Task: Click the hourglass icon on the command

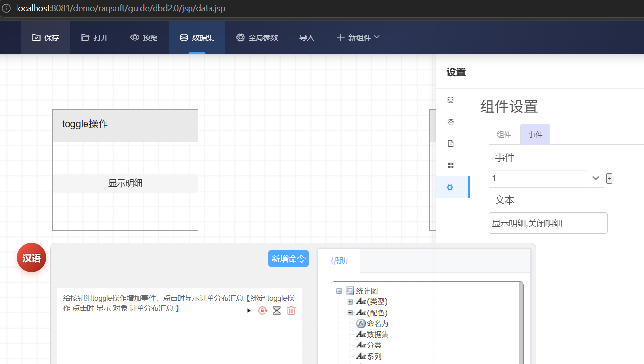Action: click(277, 311)
